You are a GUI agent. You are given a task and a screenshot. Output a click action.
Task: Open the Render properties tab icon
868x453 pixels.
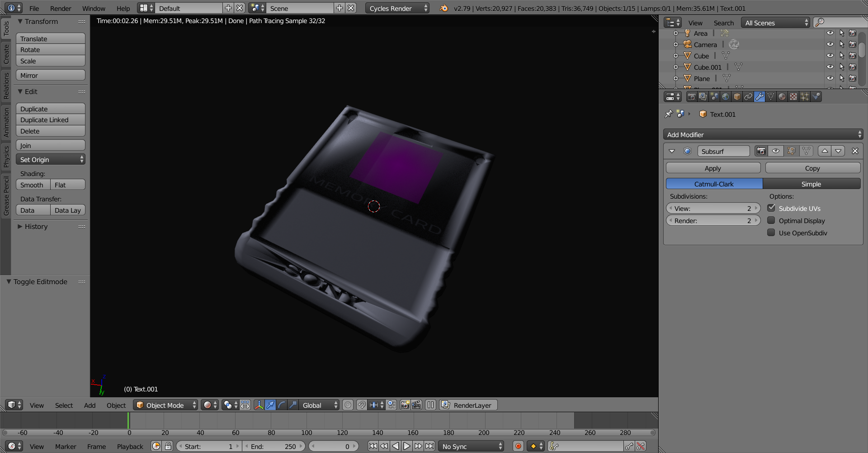692,96
